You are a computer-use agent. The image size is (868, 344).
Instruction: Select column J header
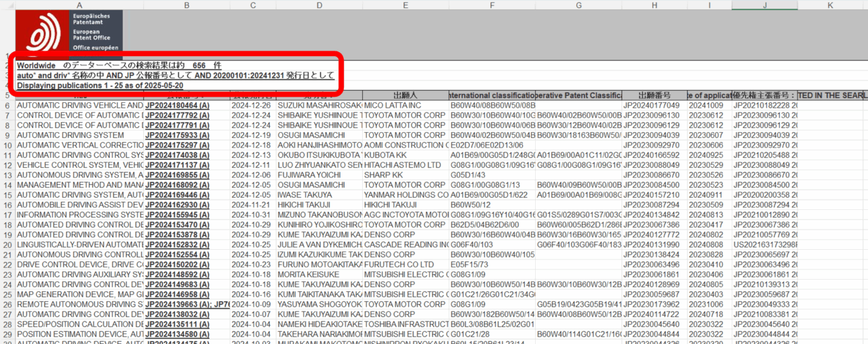point(764,5)
